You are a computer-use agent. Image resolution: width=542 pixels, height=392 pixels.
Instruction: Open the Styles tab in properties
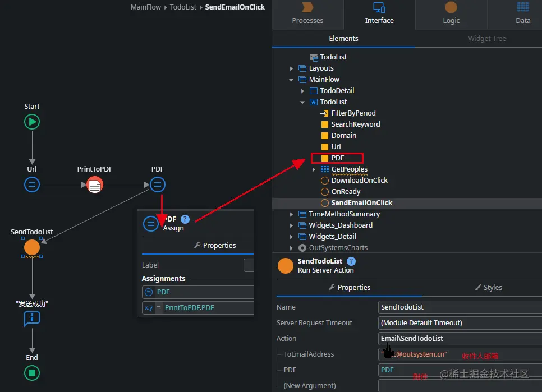point(489,287)
